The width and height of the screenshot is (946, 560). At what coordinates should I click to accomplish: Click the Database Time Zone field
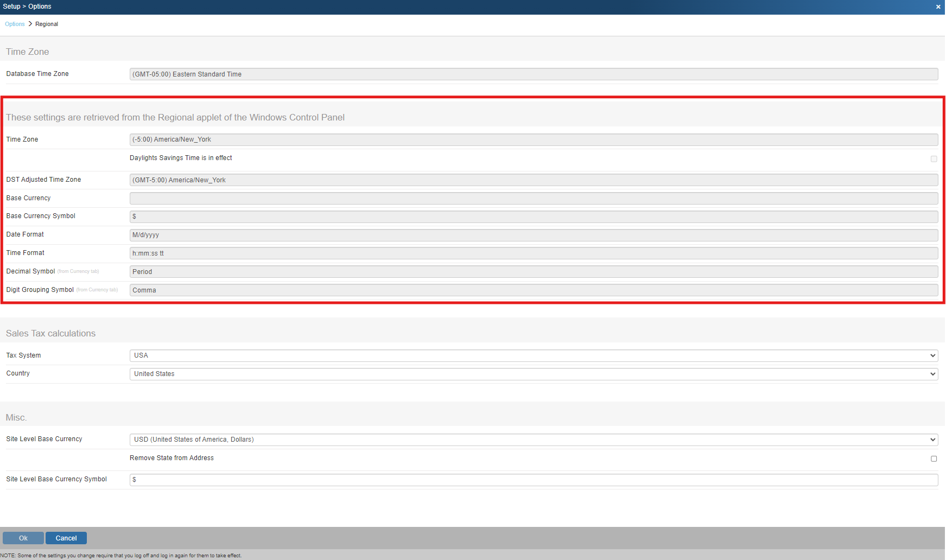(533, 74)
